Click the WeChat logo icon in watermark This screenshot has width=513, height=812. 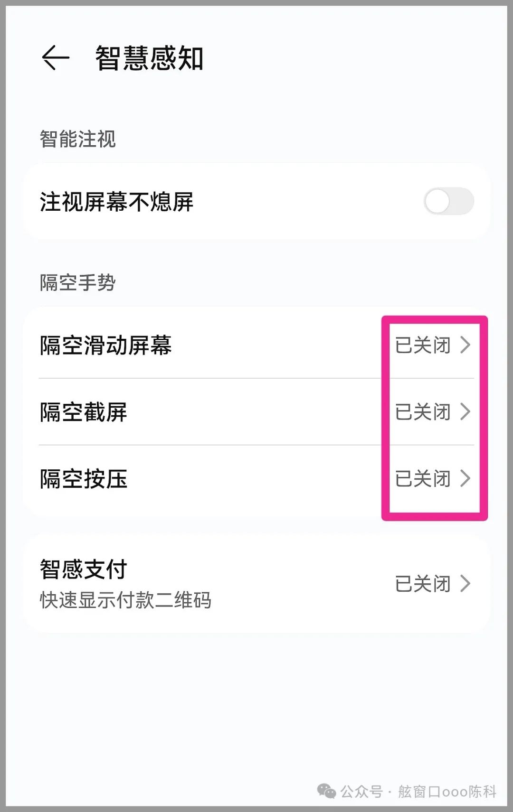point(326,791)
